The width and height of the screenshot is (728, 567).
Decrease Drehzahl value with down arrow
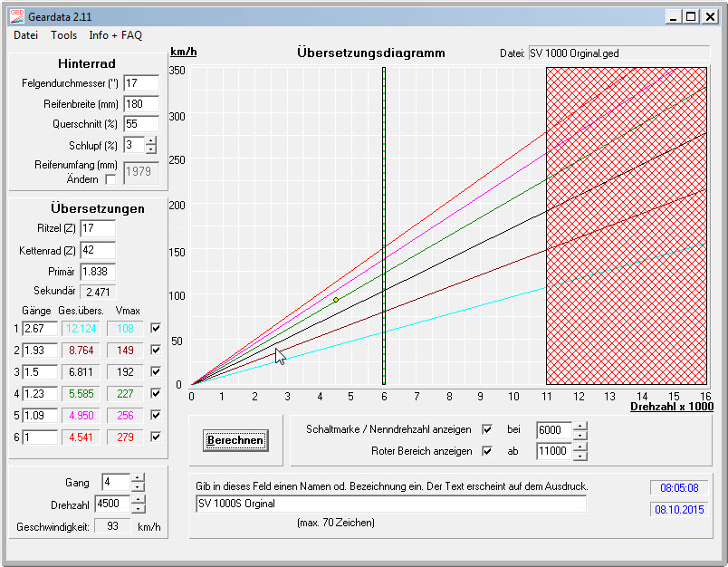(137, 508)
